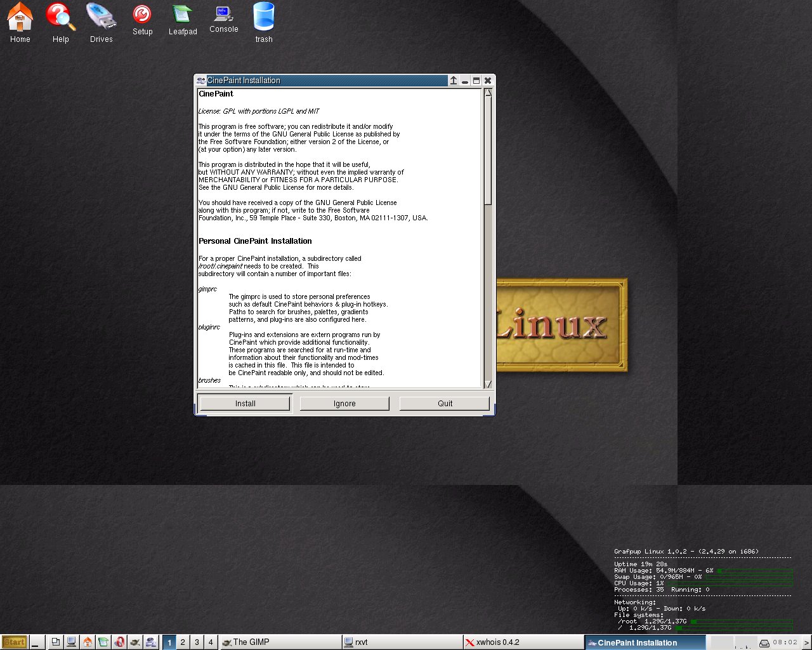The image size is (812, 650).
Task: Click the Install button
Action: tap(245, 403)
